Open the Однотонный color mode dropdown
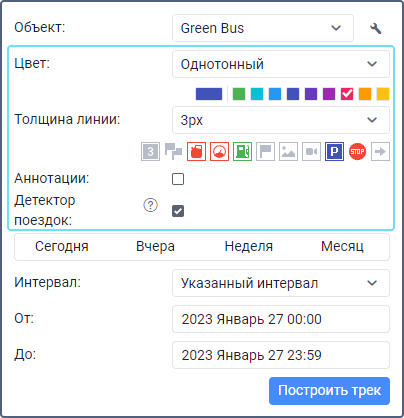The height and width of the screenshot is (418, 404). [281, 64]
